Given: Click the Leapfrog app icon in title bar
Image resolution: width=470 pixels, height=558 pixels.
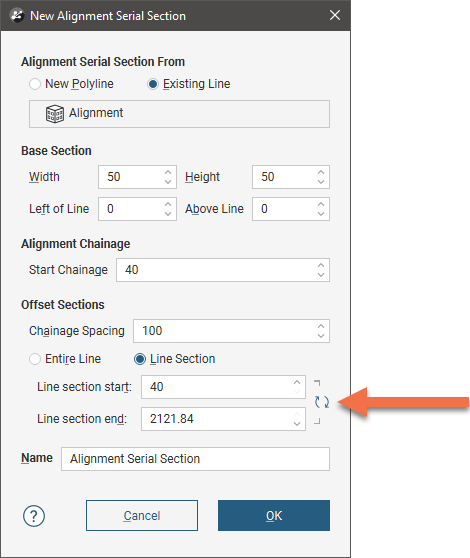Looking at the screenshot, I should coord(17,16).
